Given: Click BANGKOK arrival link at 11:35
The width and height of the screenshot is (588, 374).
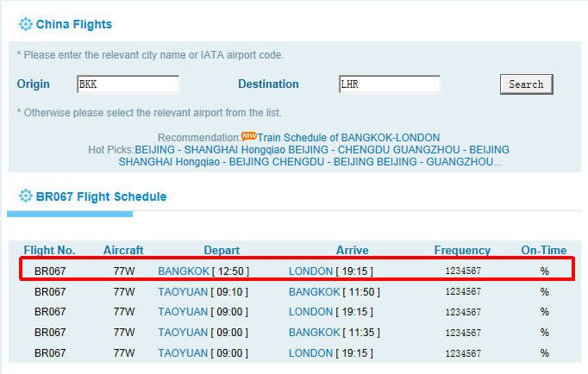Looking at the screenshot, I should (314, 332).
